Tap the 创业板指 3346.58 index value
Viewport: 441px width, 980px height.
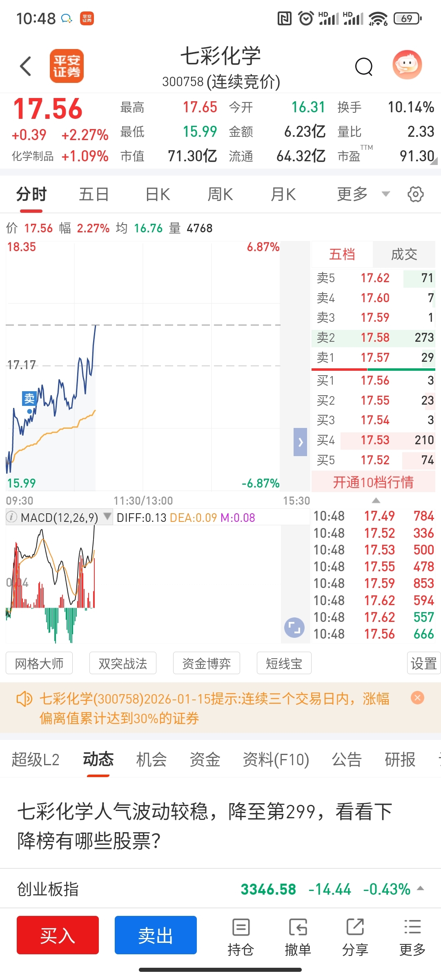point(268,889)
